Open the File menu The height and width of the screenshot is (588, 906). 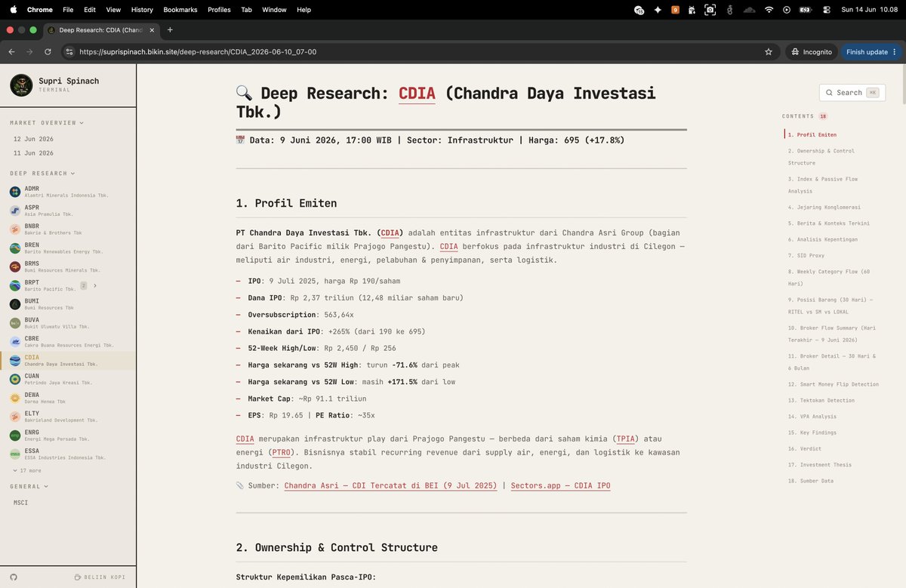coord(68,10)
